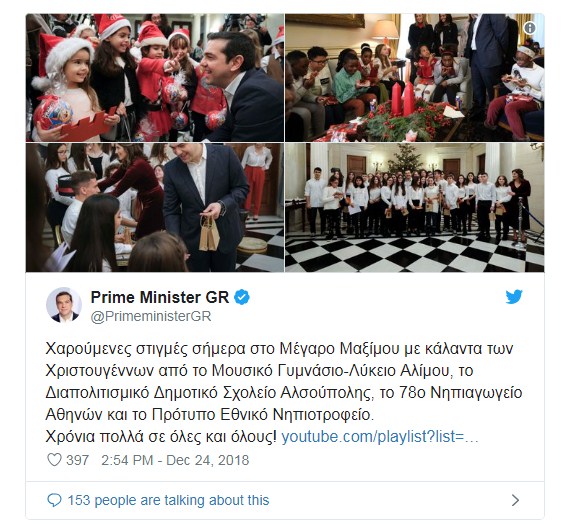Click the Prime Minister GR display name
The width and height of the screenshot is (565, 530).
160,298
